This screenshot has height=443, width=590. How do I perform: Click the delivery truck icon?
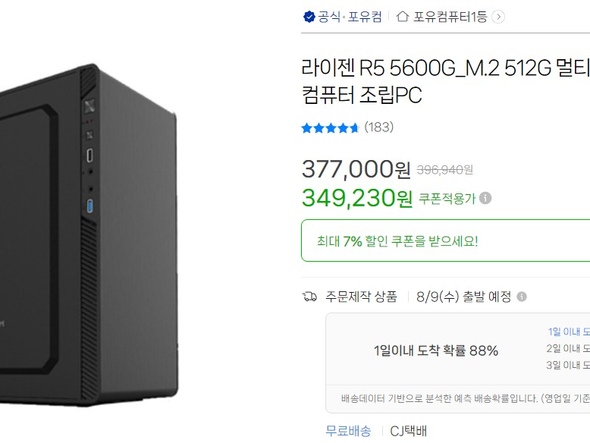(310, 297)
